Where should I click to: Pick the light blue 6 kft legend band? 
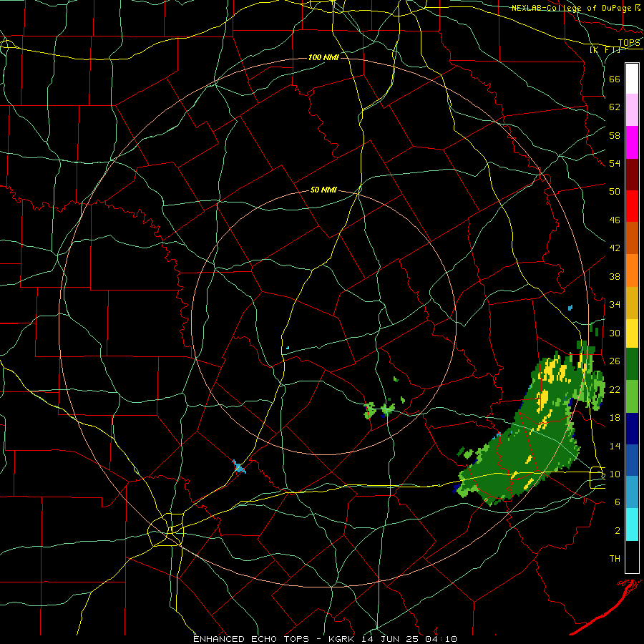(632, 492)
